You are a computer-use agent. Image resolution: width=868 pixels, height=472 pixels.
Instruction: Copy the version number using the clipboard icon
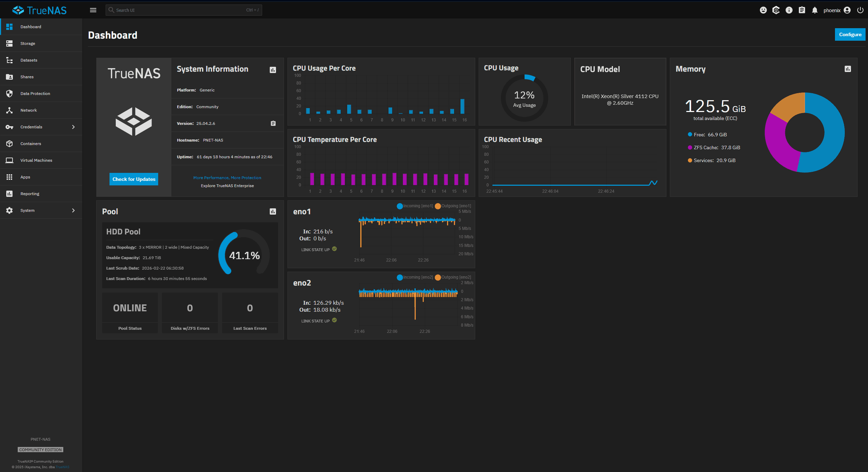pyautogui.click(x=273, y=123)
